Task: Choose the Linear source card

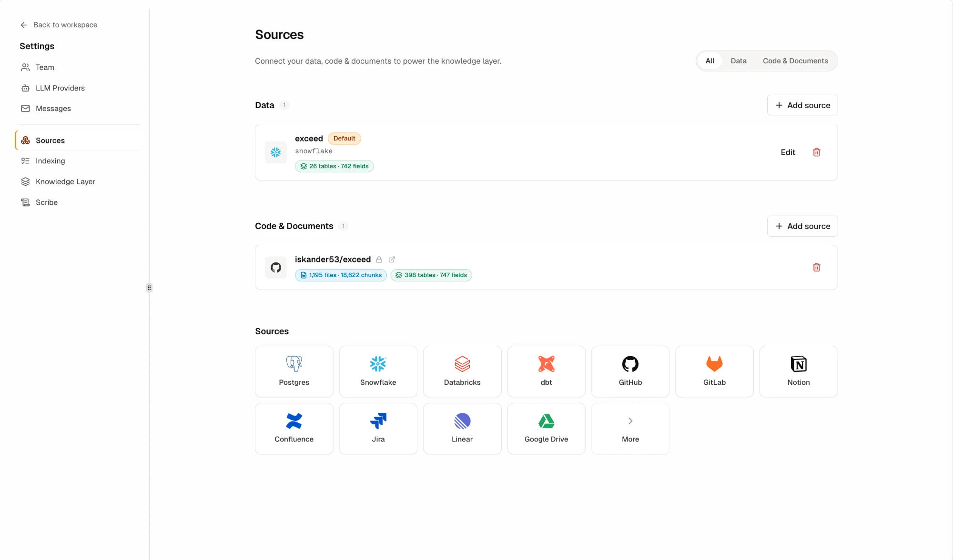Action: pyautogui.click(x=462, y=429)
